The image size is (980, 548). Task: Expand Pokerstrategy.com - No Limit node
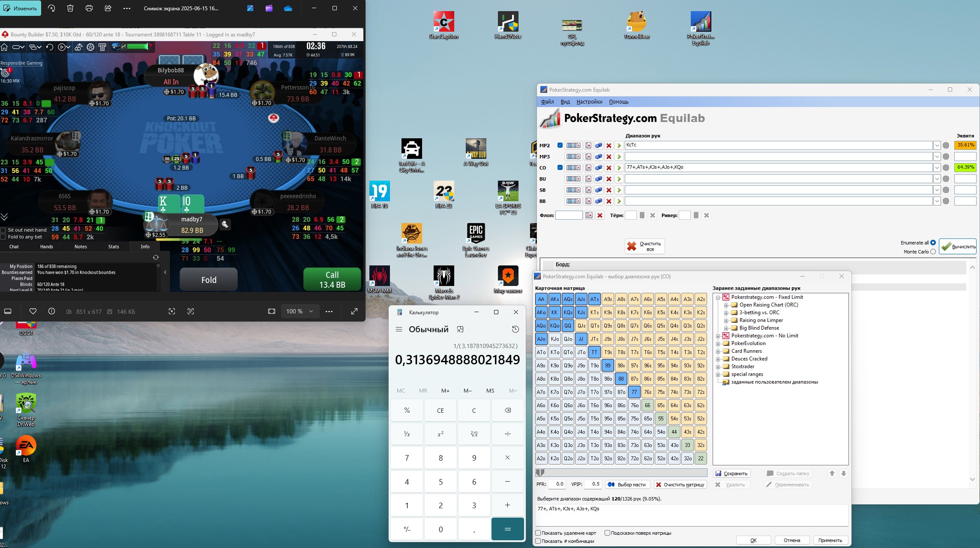[718, 336]
